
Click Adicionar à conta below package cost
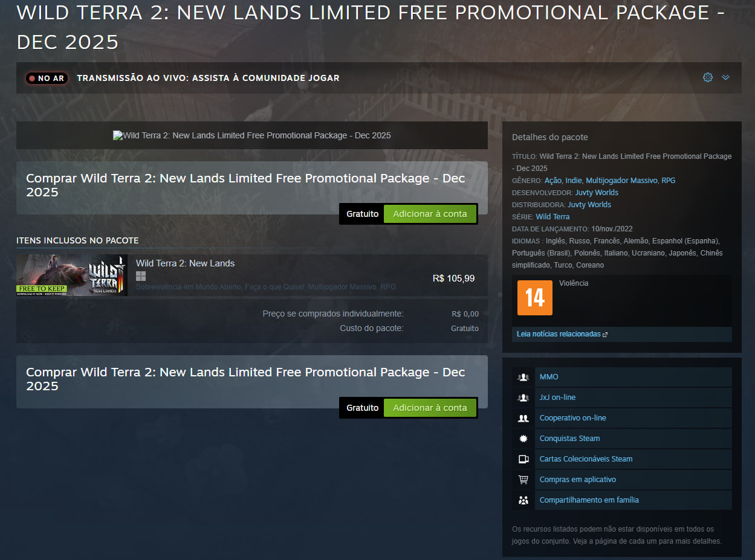(x=430, y=408)
